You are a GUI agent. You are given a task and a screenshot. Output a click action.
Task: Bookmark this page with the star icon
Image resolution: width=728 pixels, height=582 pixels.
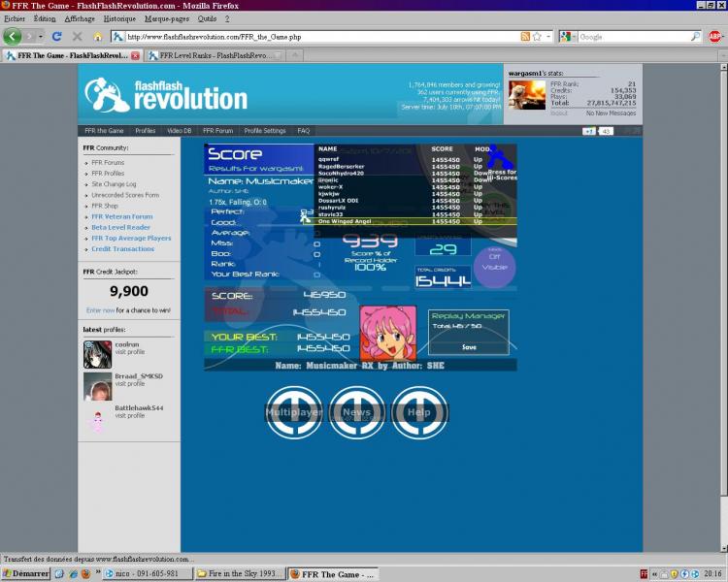[537, 37]
